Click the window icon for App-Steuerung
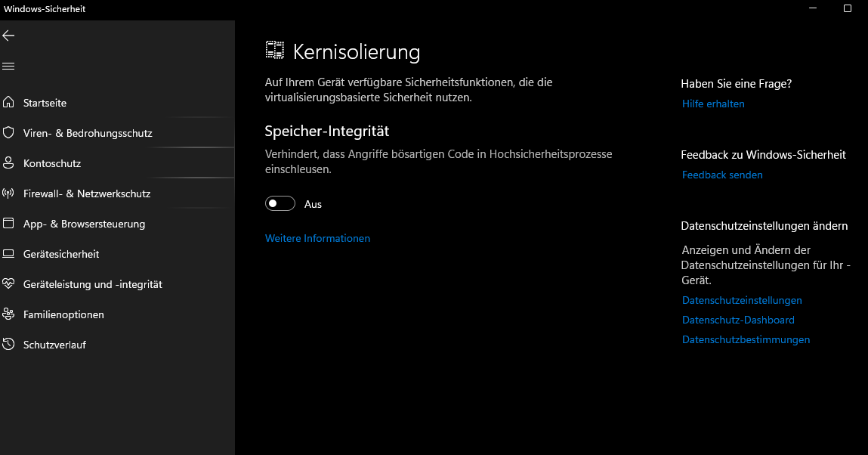 click(8, 223)
